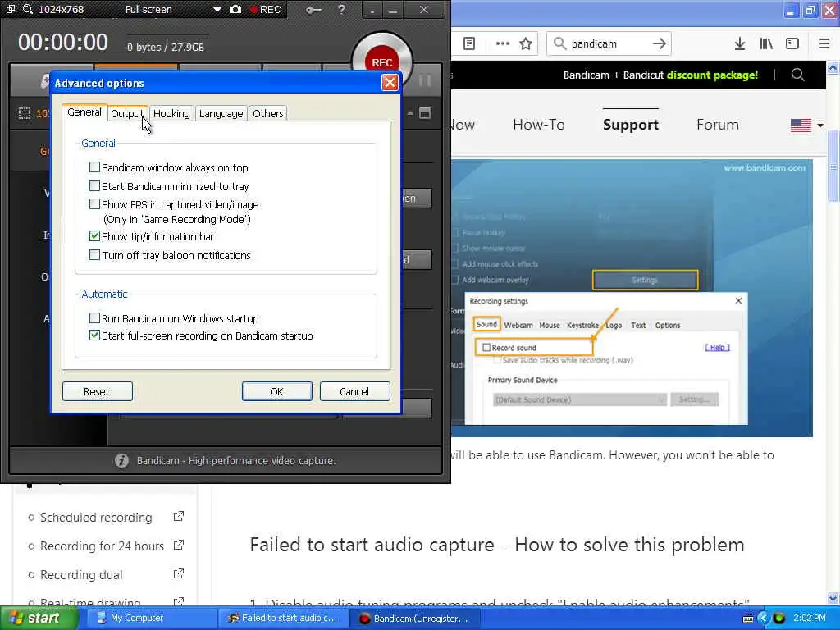Image resolution: width=840 pixels, height=630 pixels.
Task: Toggle the Firefox sidebar icon
Action: point(792,44)
